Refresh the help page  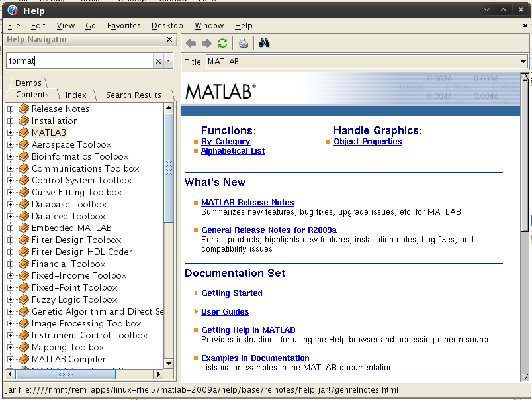coord(222,44)
